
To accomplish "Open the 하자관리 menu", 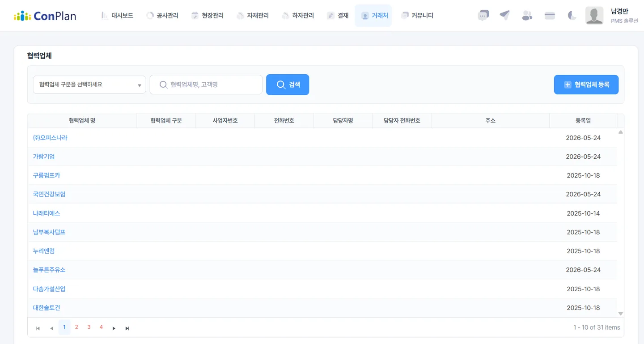I will pos(298,16).
